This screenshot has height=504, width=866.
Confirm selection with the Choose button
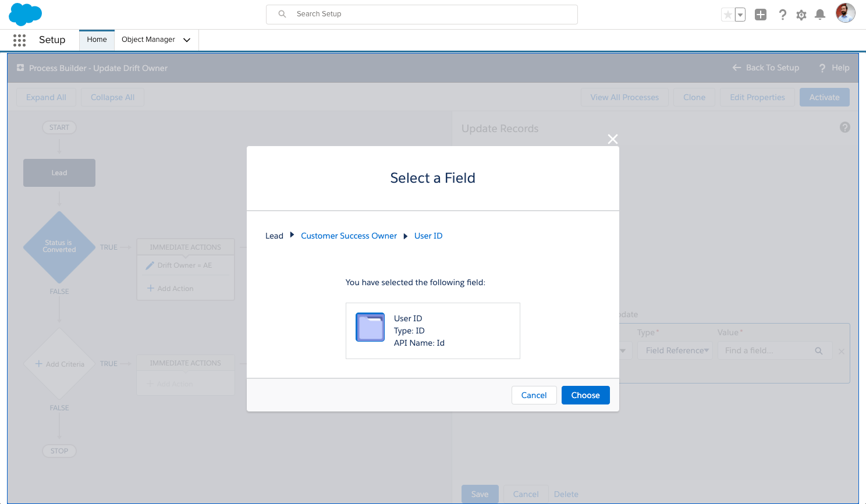[x=585, y=395]
